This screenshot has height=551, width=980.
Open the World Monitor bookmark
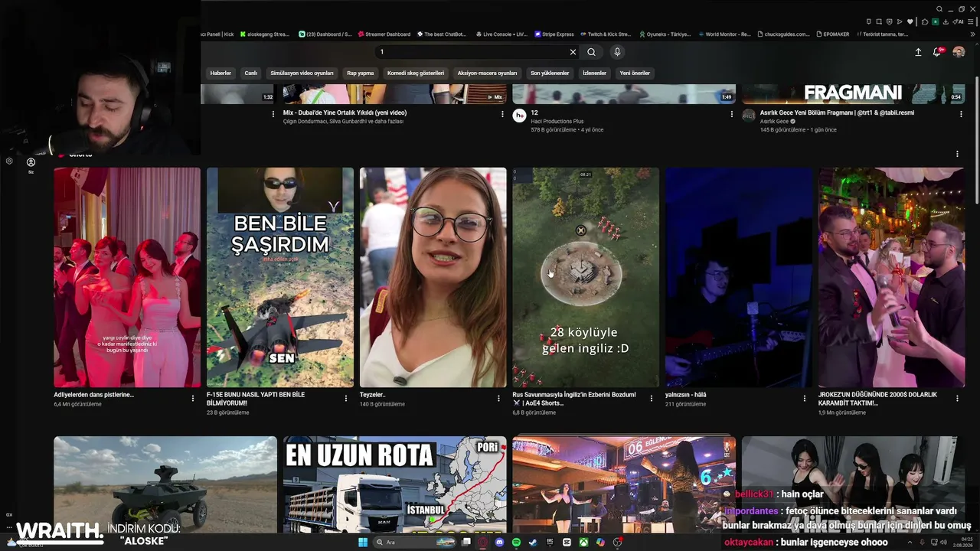(x=724, y=34)
